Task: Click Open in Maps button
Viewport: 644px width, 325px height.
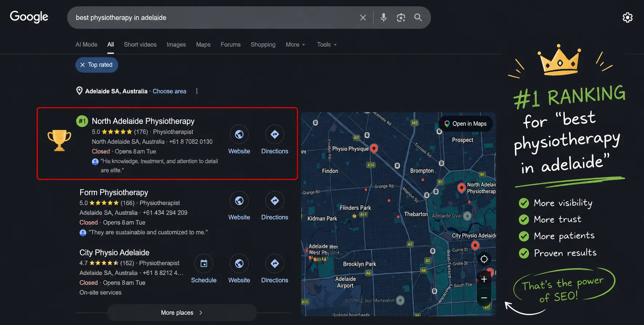Action: tap(465, 124)
